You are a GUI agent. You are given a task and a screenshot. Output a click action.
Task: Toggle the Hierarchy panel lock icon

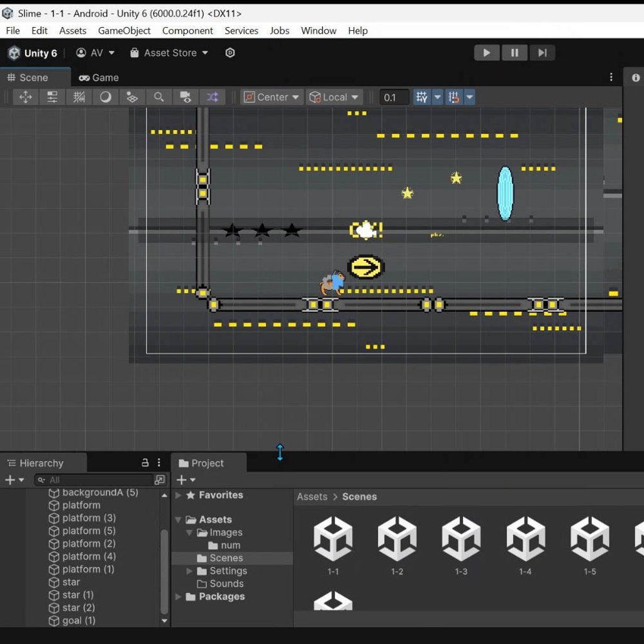(145, 463)
